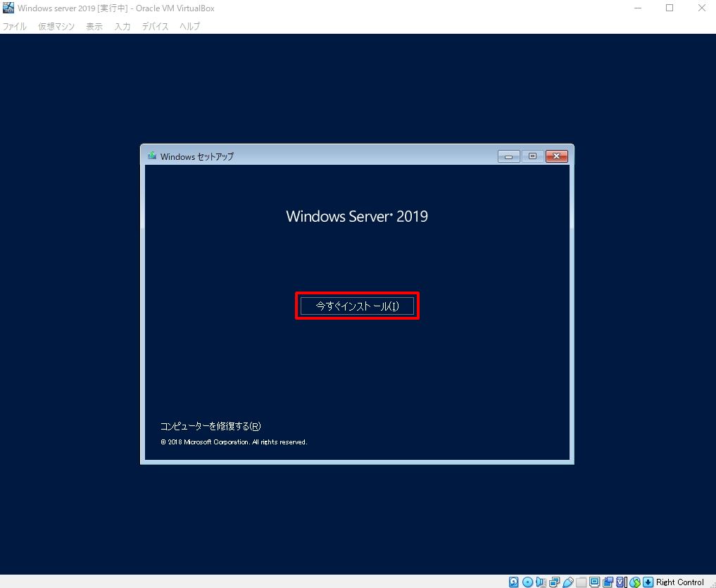
Task: Minimize the Windows セットアップ dialog
Action: click(509, 156)
